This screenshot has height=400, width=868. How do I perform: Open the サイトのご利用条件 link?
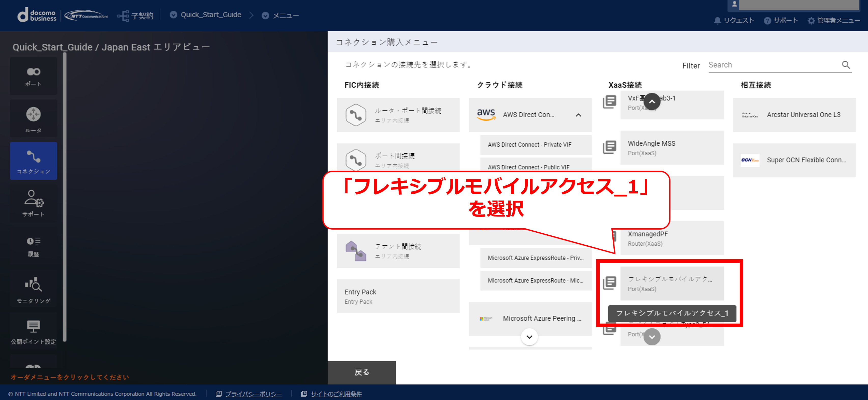click(336, 394)
